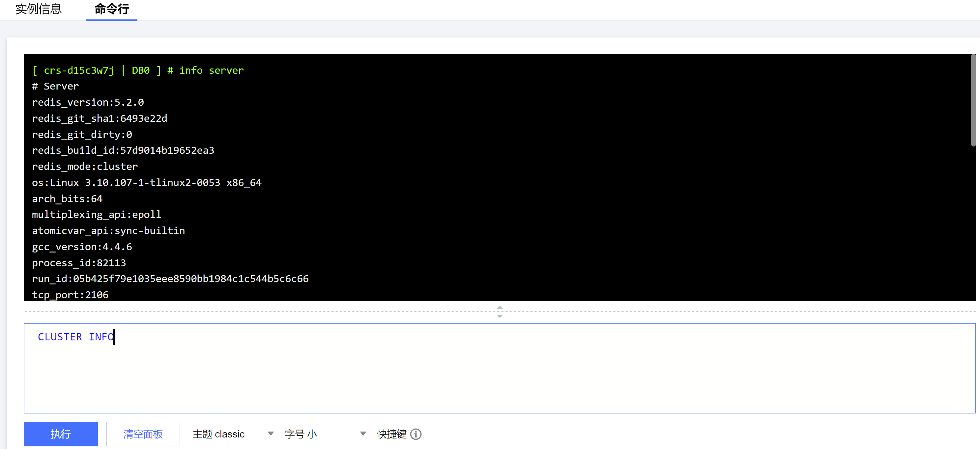980x449 pixels.
Task: Click the terminal output vertical scrollbar
Action: (x=973, y=101)
